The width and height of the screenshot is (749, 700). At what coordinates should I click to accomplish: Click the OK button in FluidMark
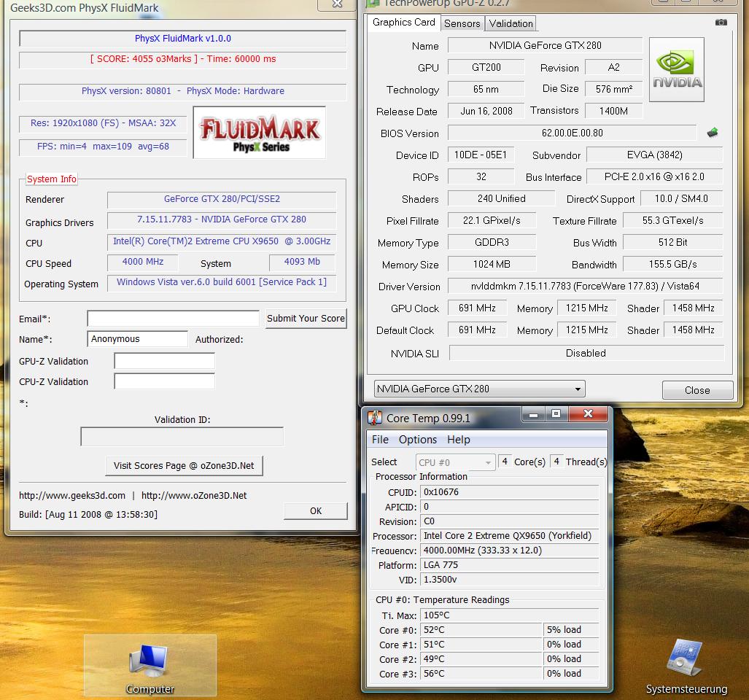pyautogui.click(x=316, y=511)
